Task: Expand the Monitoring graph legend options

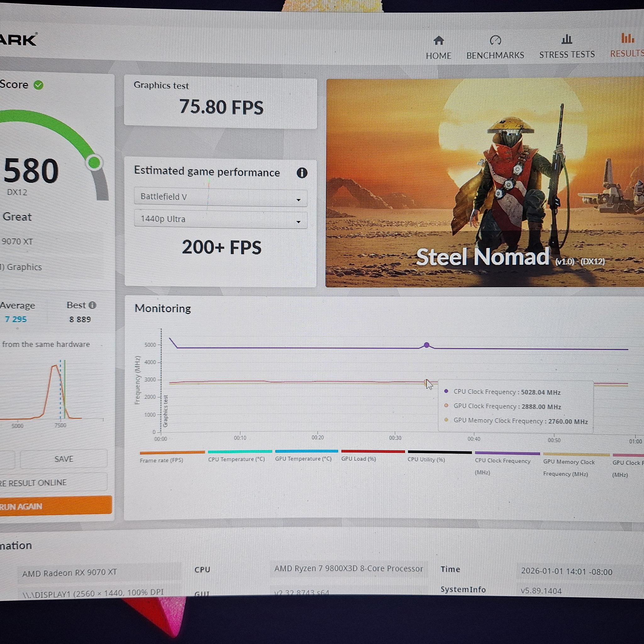Action: tap(163, 308)
